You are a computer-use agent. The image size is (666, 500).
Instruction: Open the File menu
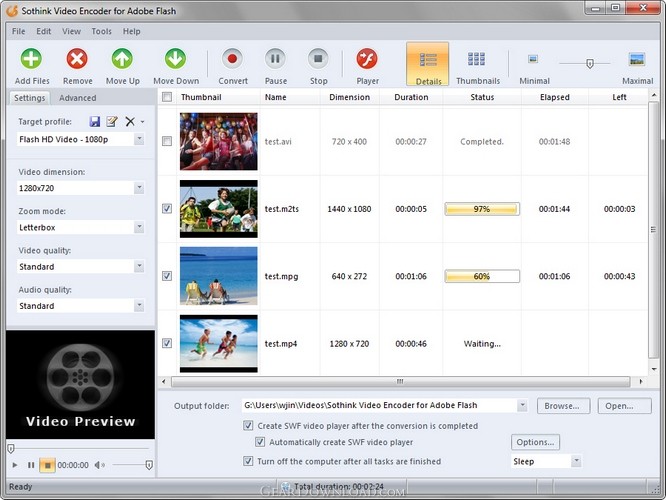[19, 31]
